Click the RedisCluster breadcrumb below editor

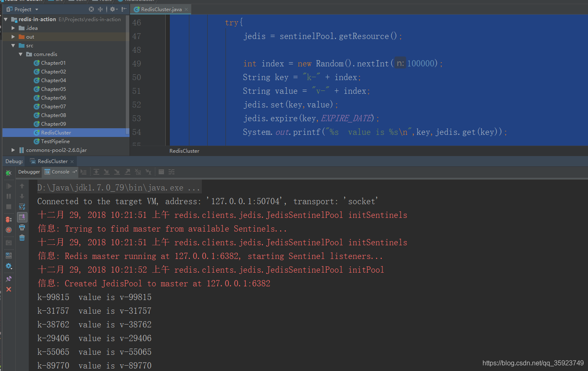pyautogui.click(x=184, y=151)
